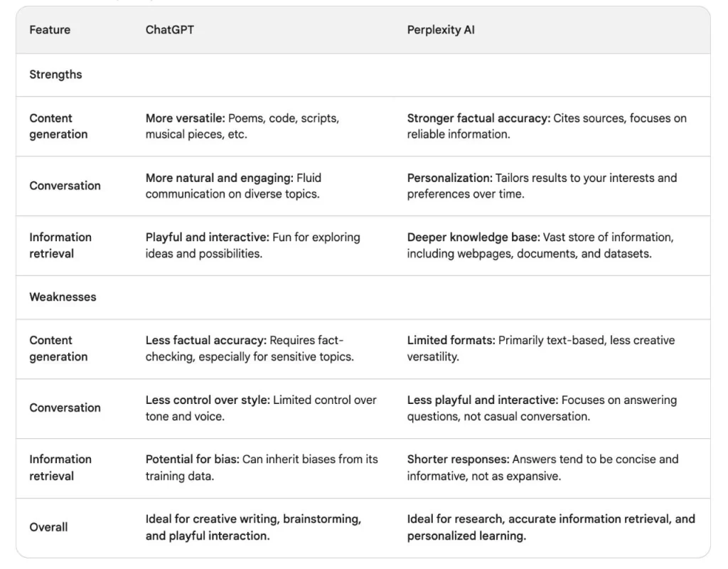Click the "Less control over style" cell

(261, 408)
